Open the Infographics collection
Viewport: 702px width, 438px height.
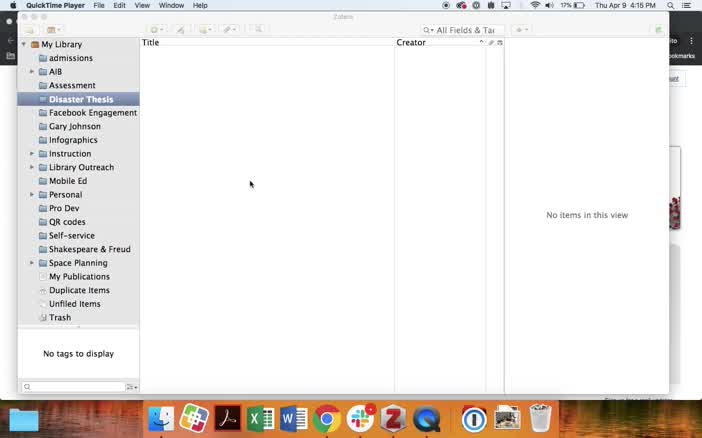[73, 140]
